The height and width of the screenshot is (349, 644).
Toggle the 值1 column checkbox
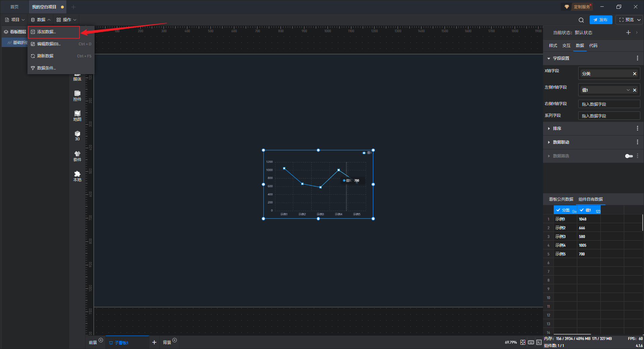point(582,210)
